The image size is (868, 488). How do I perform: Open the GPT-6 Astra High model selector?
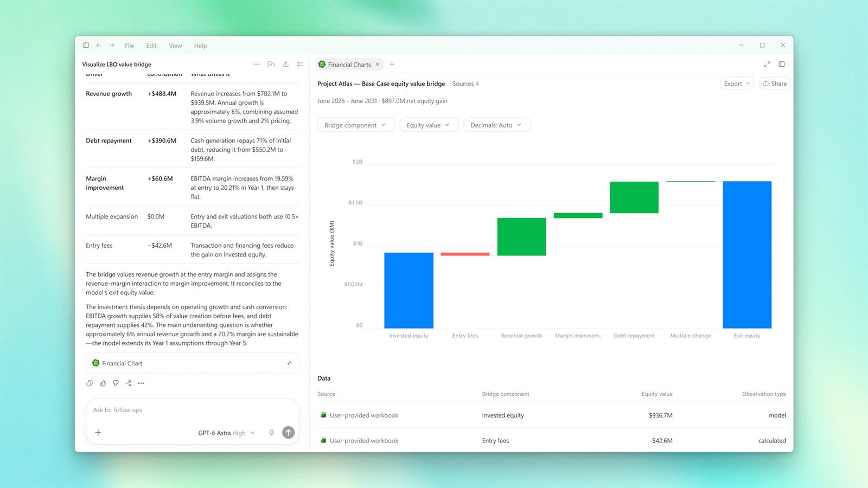226,433
